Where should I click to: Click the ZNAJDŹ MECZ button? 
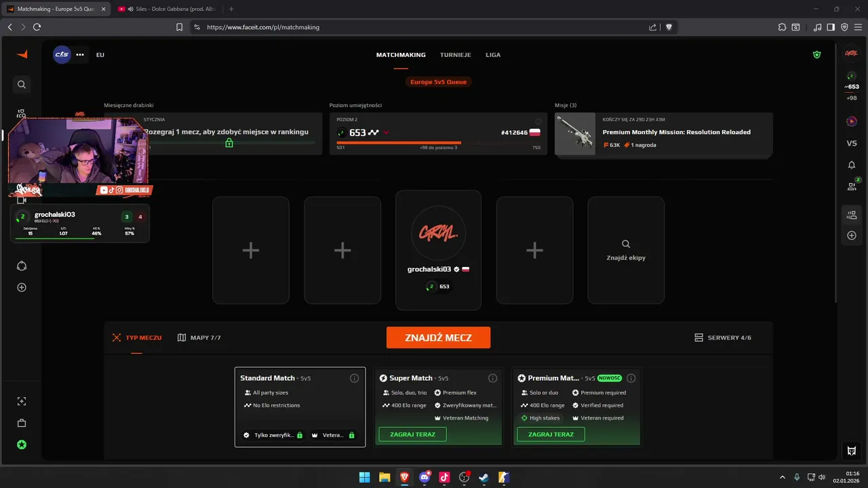(x=438, y=338)
